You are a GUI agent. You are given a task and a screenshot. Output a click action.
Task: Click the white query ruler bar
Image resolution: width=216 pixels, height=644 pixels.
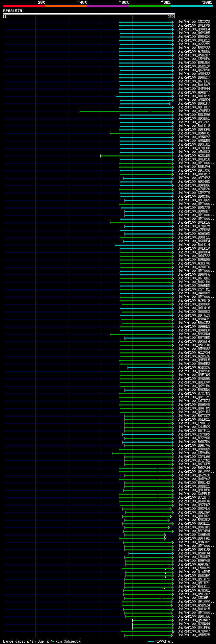tap(89, 14)
